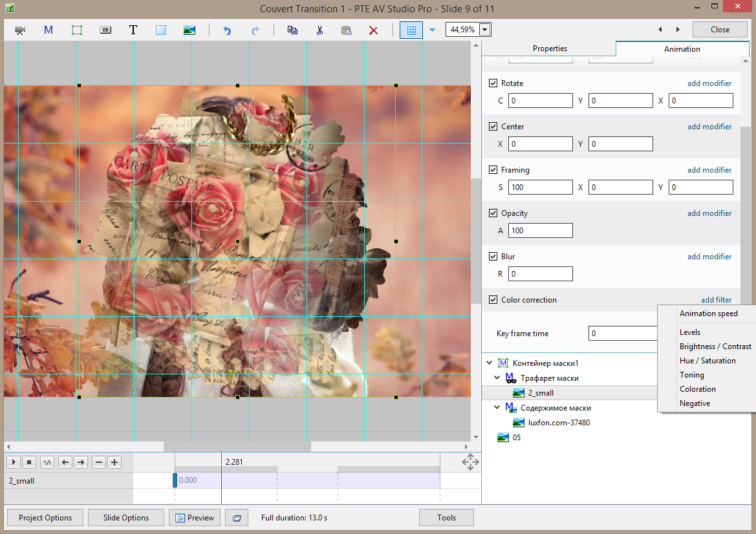
Task: Disable the Opacity checkbox
Action: pos(493,213)
